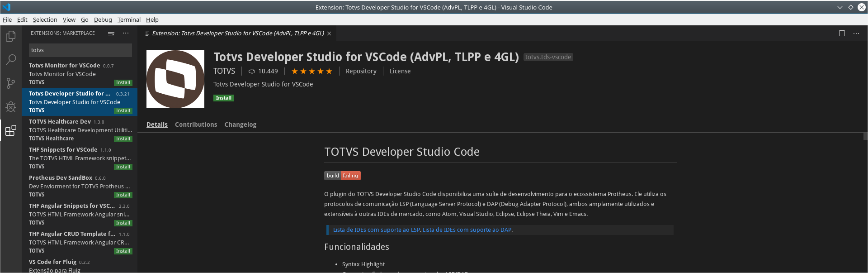Open the License link
868x273 pixels.
click(x=400, y=71)
